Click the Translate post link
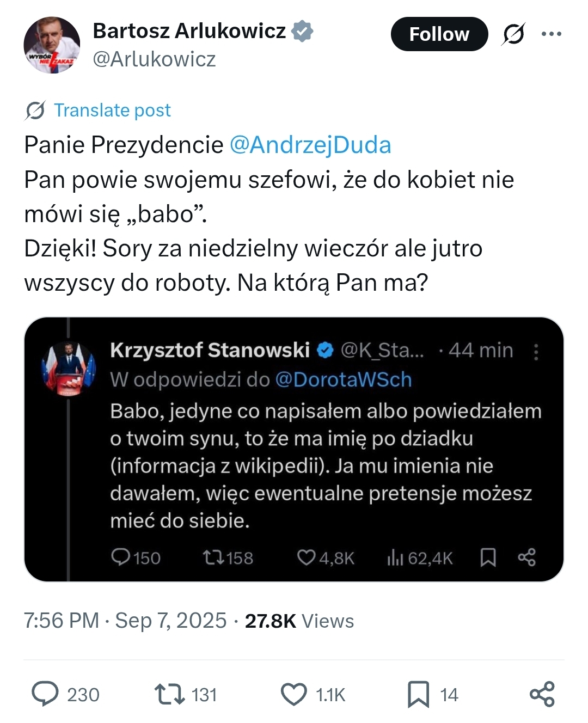This screenshot has height=723, width=588. 112,111
